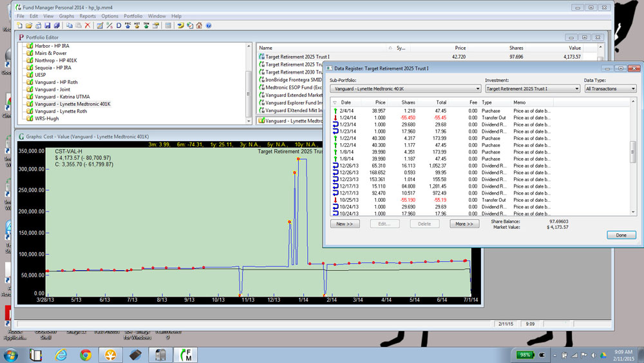Open the Data Type dropdown
The width and height of the screenshot is (644, 363).
point(611,88)
